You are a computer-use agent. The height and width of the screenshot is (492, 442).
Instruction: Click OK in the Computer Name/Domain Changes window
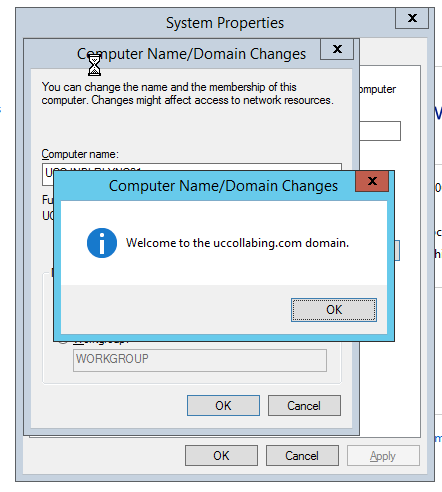tap(223, 406)
